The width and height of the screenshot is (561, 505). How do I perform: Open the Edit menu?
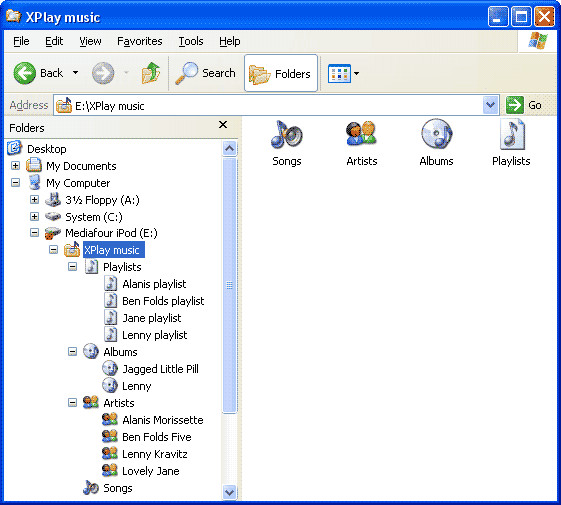54,41
